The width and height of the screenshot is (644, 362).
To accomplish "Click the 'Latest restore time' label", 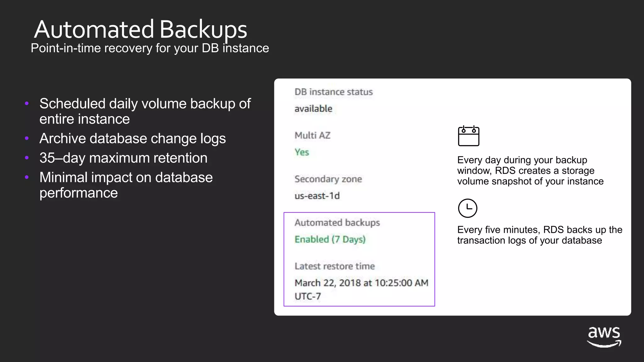I will pos(335,266).
